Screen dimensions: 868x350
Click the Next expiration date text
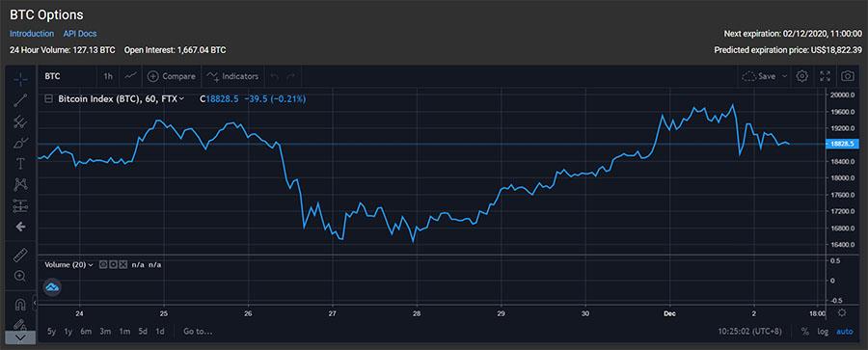coord(793,34)
